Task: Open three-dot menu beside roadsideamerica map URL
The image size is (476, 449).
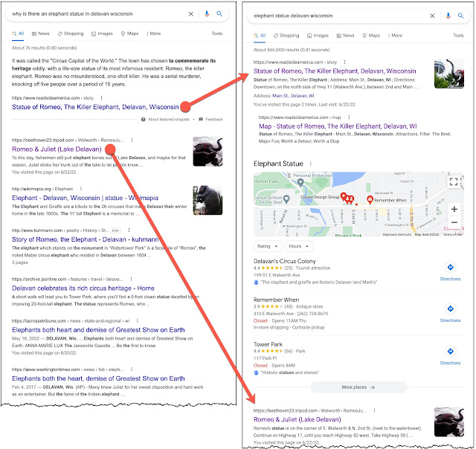Action: tap(349, 117)
